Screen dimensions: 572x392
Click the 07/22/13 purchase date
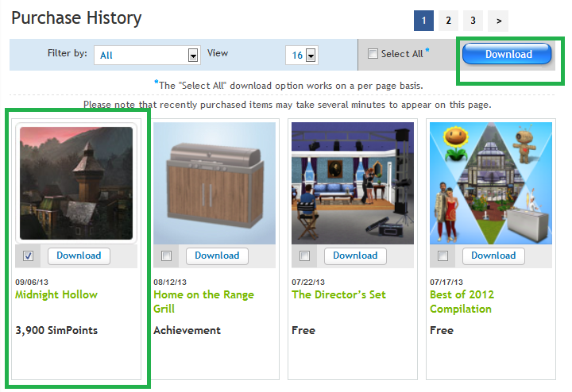pyautogui.click(x=308, y=282)
